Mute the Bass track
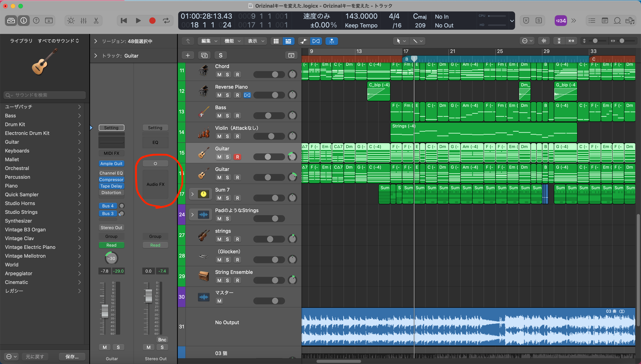Viewport: 641px width, 364px height. 219,116
